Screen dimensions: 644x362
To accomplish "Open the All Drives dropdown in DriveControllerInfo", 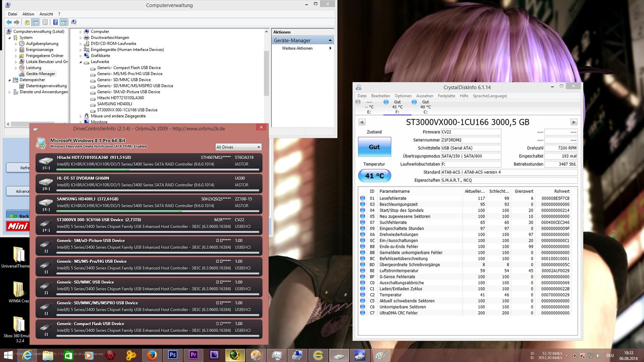I will point(238,147).
